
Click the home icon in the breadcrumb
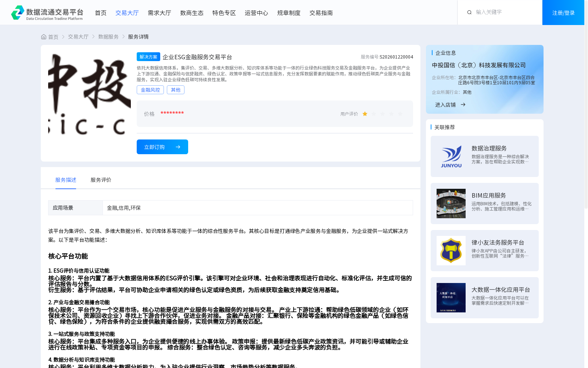click(44, 37)
